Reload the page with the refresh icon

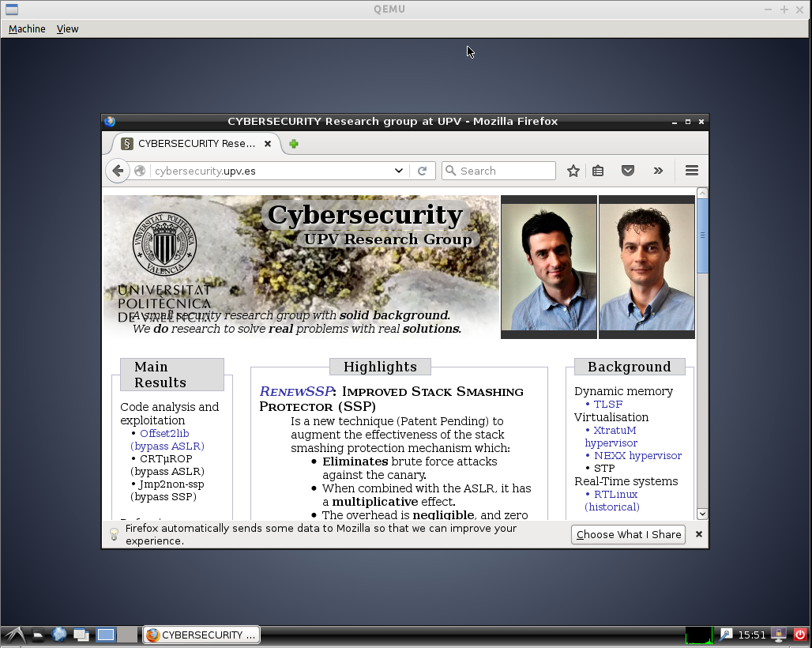click(x=423, y=171)
